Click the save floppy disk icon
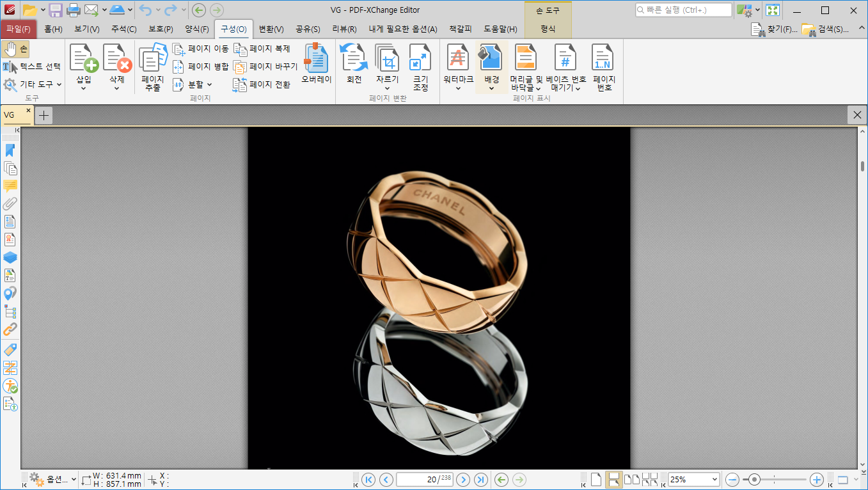868x490 pixels. coord(56,10)
